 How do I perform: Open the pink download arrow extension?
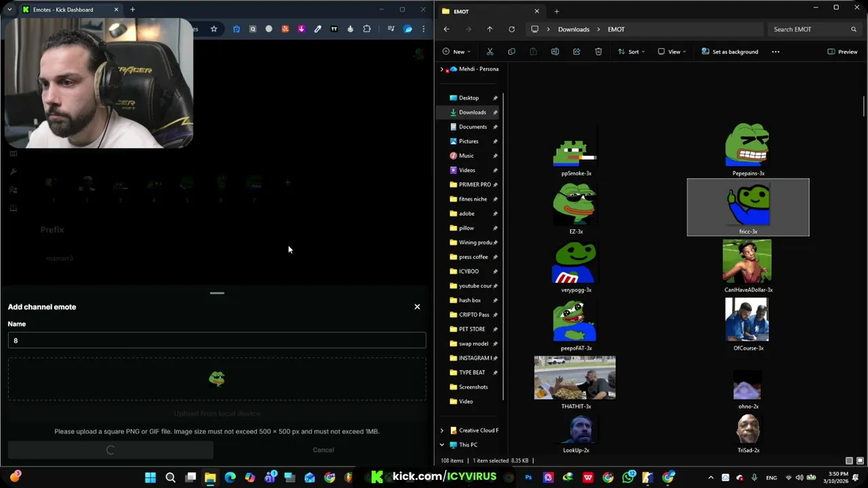[302, 29]
